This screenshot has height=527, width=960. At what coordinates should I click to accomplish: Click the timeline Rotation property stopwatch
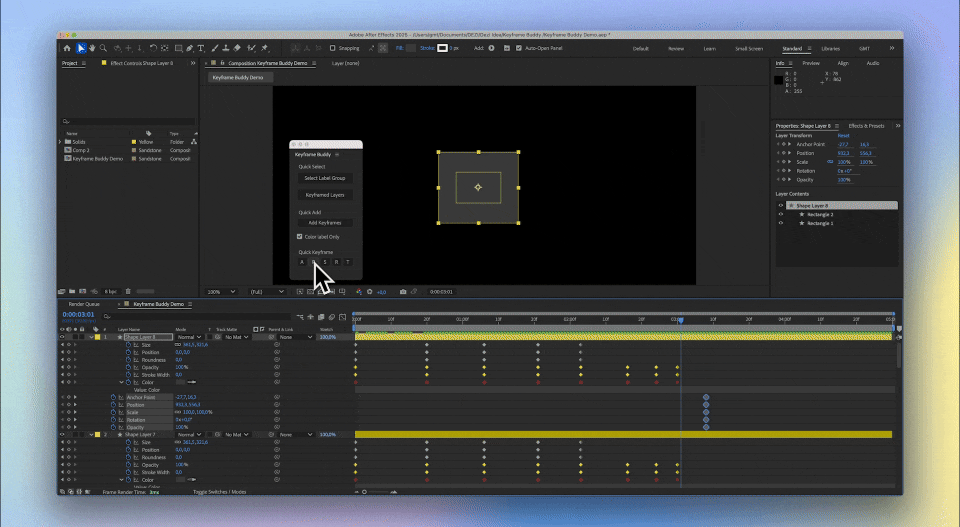tap(113, 420)
